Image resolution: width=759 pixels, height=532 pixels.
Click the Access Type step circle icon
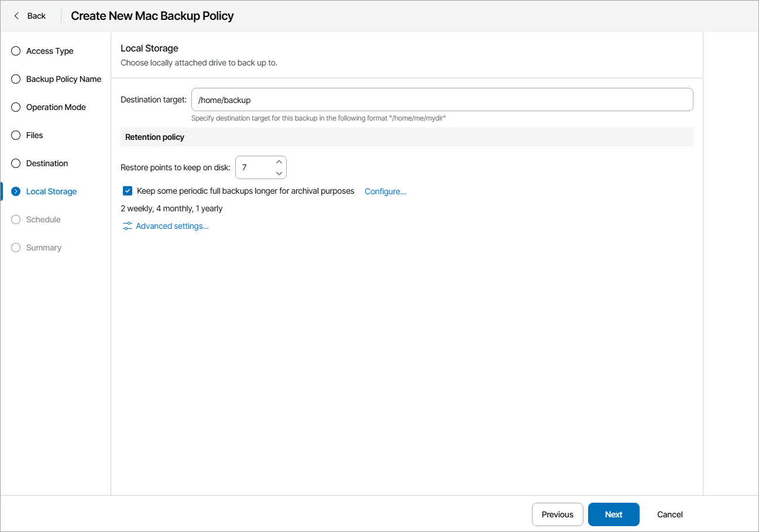pos(15,51)
